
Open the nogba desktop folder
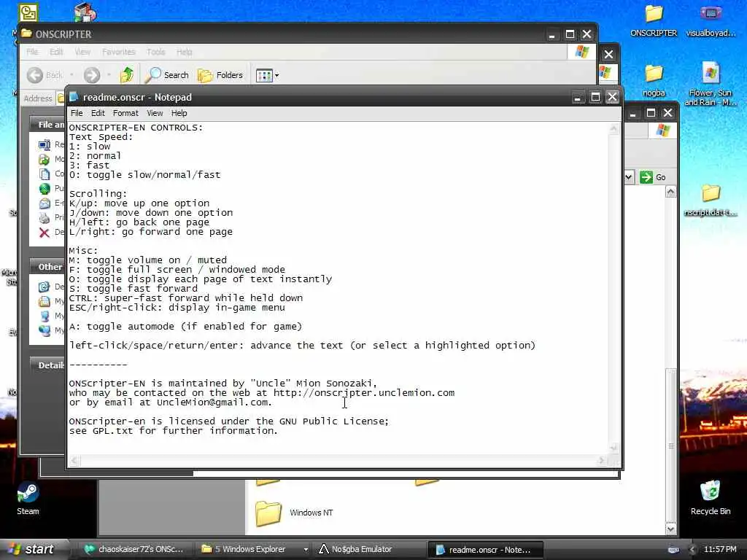pyautogui.click(x=654, y=80)
